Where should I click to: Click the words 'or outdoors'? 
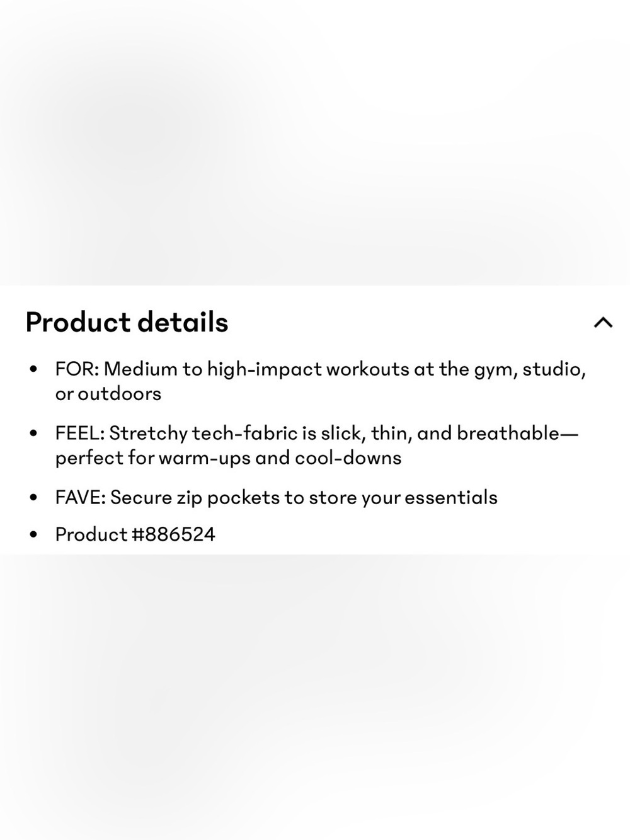click(108, 394)
